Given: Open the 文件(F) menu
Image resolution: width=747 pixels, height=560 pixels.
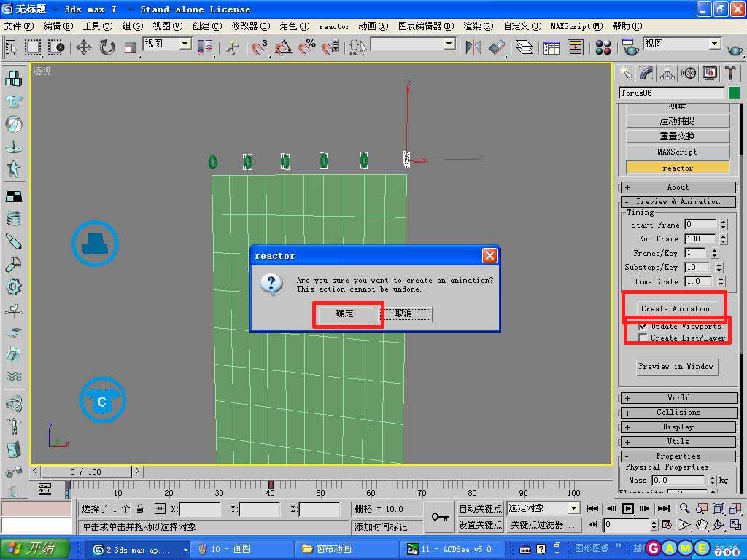Looking at the screenshot, I should click(x=19, y=26).
